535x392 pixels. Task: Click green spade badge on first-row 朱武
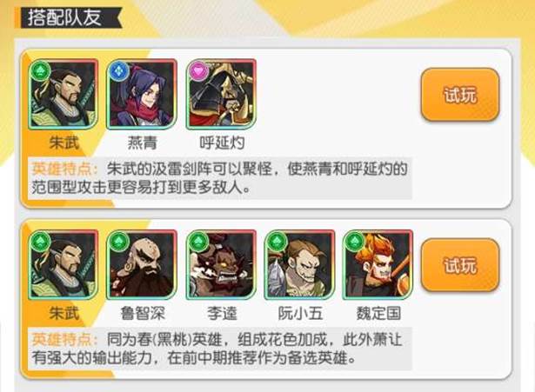[x=41, y=71]
